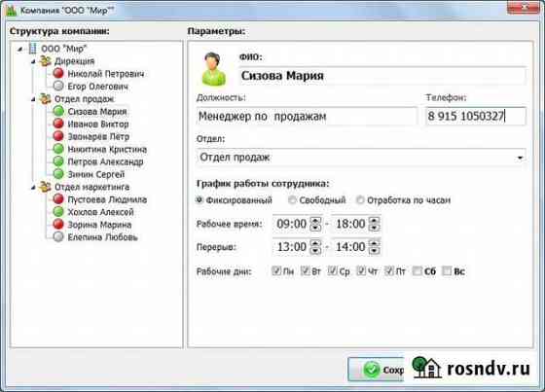
Task: Select employee Хохлов Алексей in the tree
Action: point(100,212)
